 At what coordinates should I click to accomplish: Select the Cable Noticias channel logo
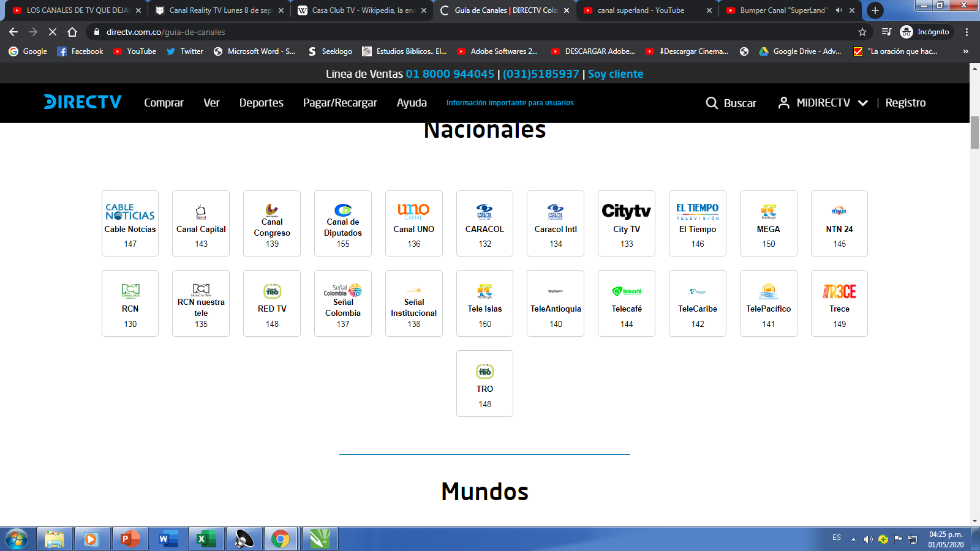coord(130,212)
